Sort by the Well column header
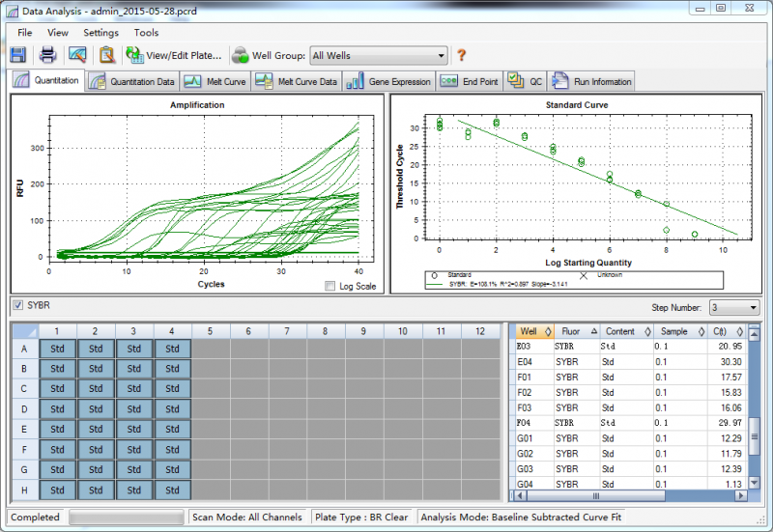This screenshot has height=532, width=773. tap(529, 331)
